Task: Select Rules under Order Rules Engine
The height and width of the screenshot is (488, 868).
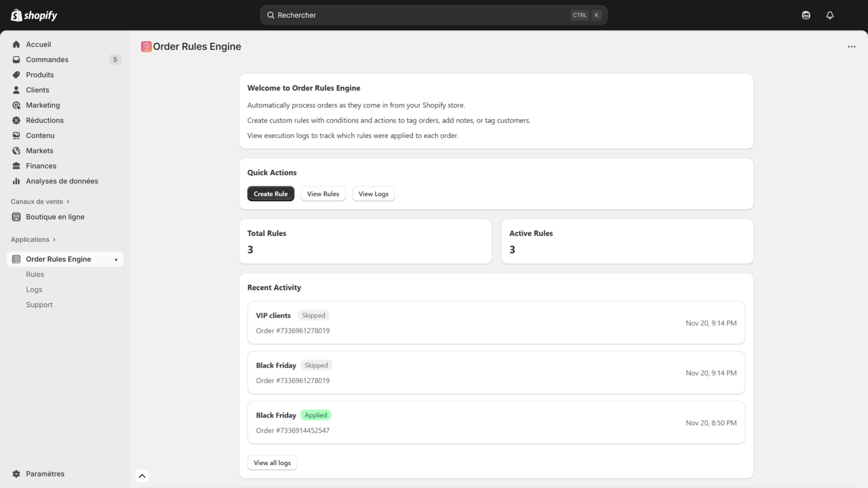Action: point(35,274)
